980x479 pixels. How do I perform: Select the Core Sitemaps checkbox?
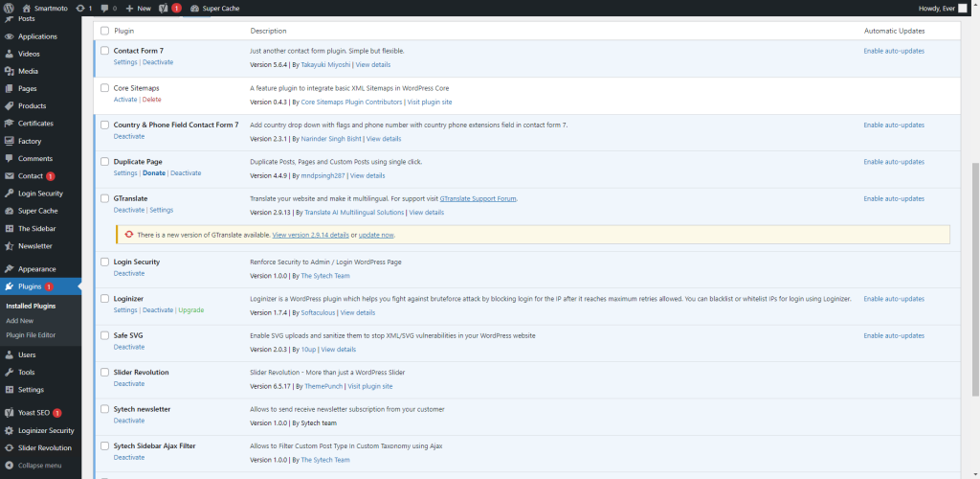click(x=105, y=88)
